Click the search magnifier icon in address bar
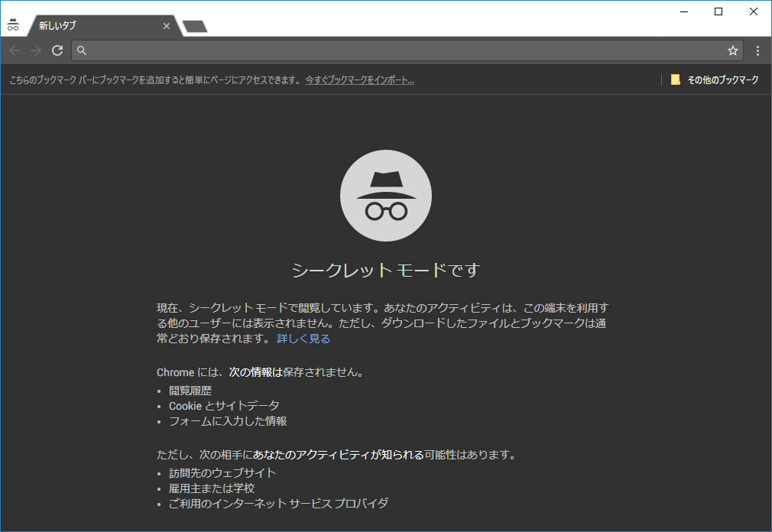Viewport: 772px width, 532px height. click(82, 50)
